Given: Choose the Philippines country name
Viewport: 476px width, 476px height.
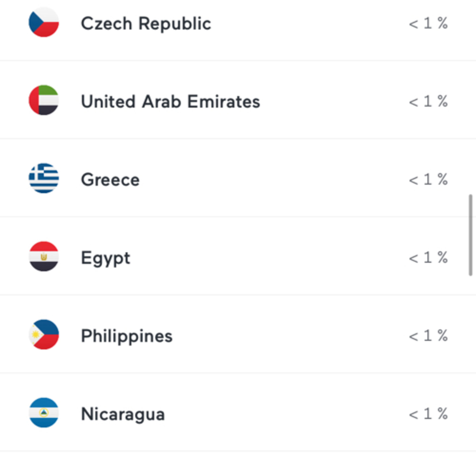Looking at the screenshot, I should (x=127, y=336).
